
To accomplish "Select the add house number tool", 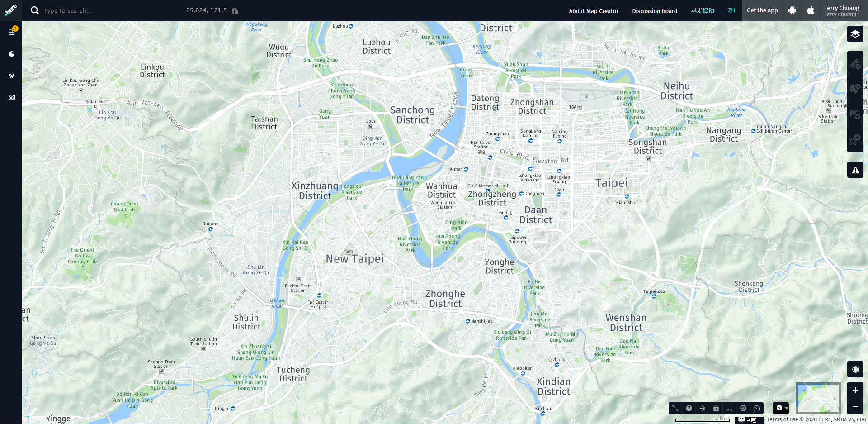I will [855, 114].
